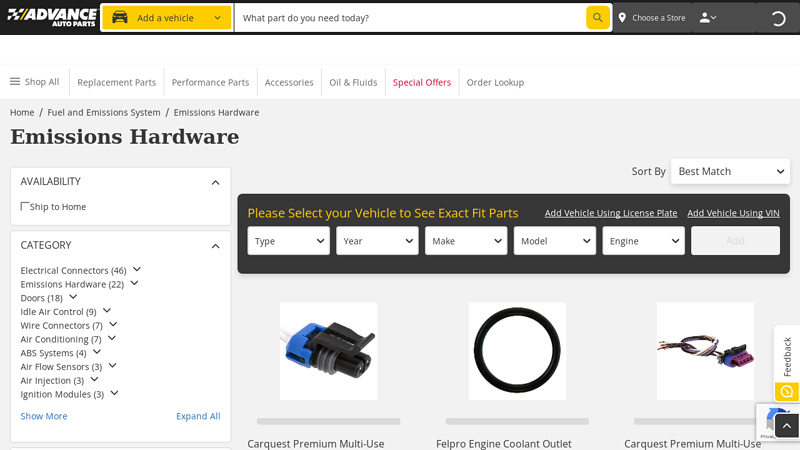Open the vehicle Engine dropdown
The height and width of the screenshot is (450, 800).
click(x=643, y=241)
